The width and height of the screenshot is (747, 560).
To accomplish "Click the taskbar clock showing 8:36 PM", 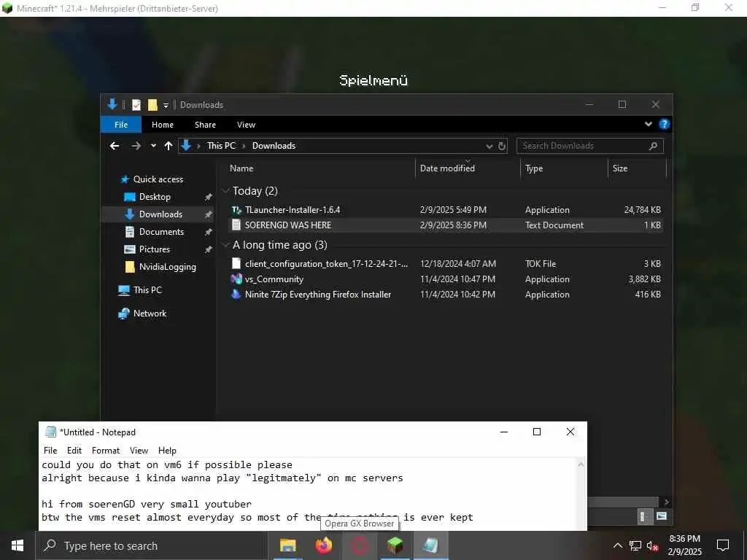I will [684, 545].
